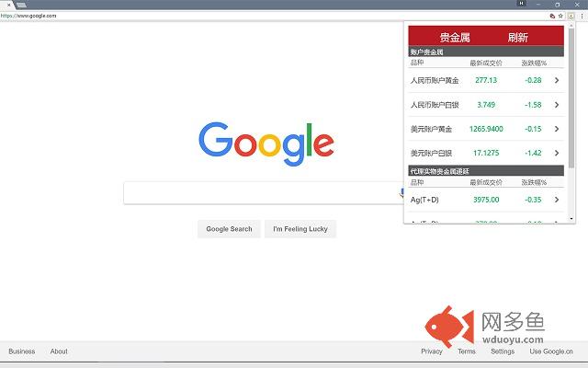Expand the 人民币账户白银 row chevron
The width and height of the screenshot is (588, 368).
coord(557,104)
